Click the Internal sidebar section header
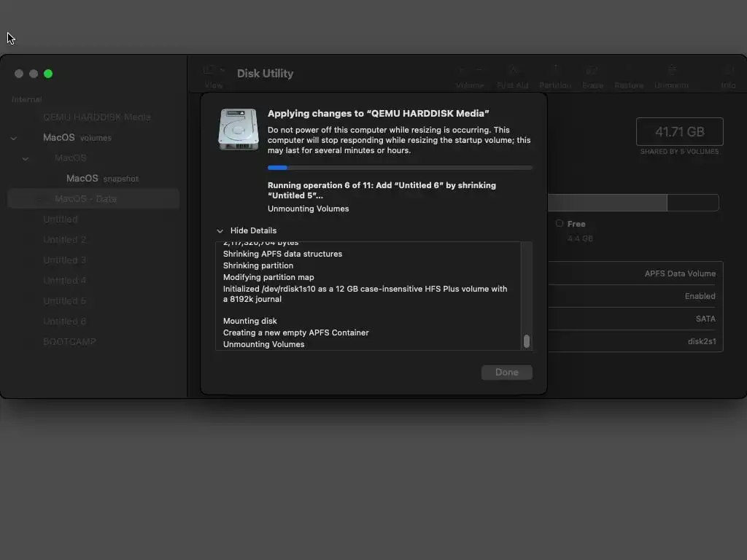This screenshot has height=560, width=747. pyautogui.click(x=27, y=99)
